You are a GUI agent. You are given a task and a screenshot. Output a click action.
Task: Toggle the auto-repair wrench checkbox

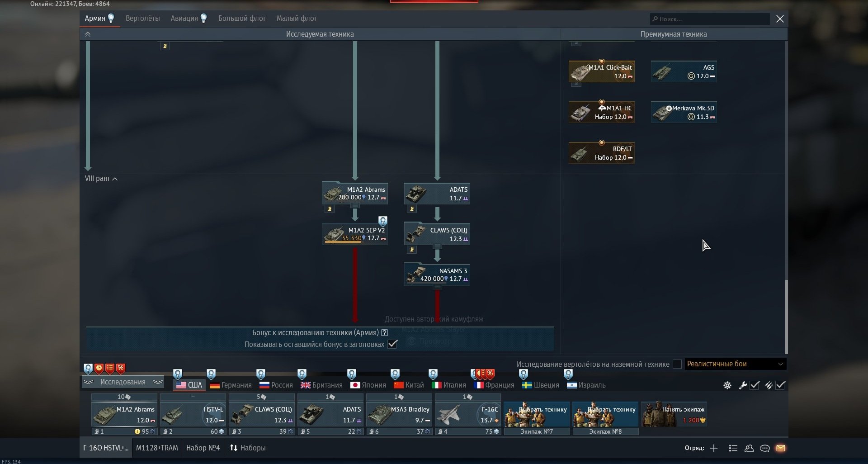(755, 385)
